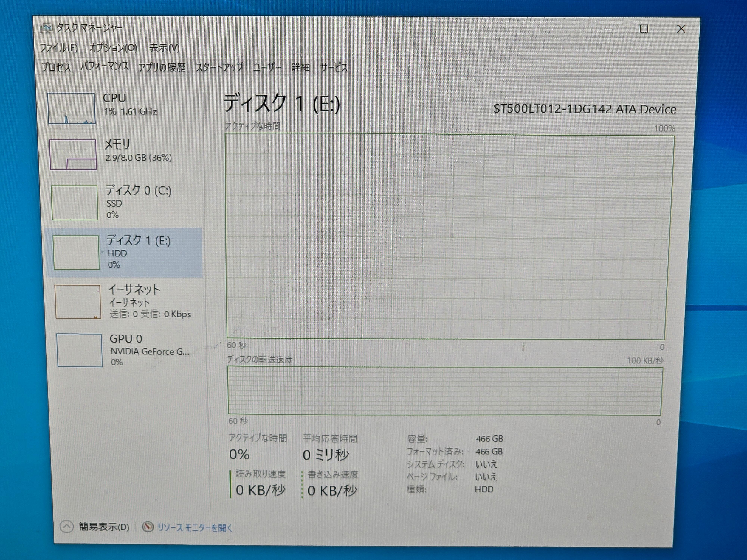
Task: Select the CPU usage graph thumbnail
Action: pos(71,108)
